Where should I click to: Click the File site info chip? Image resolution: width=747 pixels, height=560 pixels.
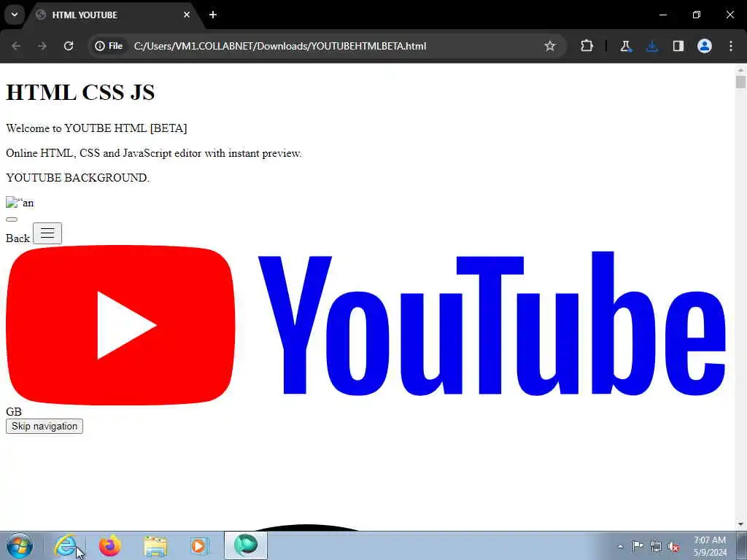[x=109, y=46]
